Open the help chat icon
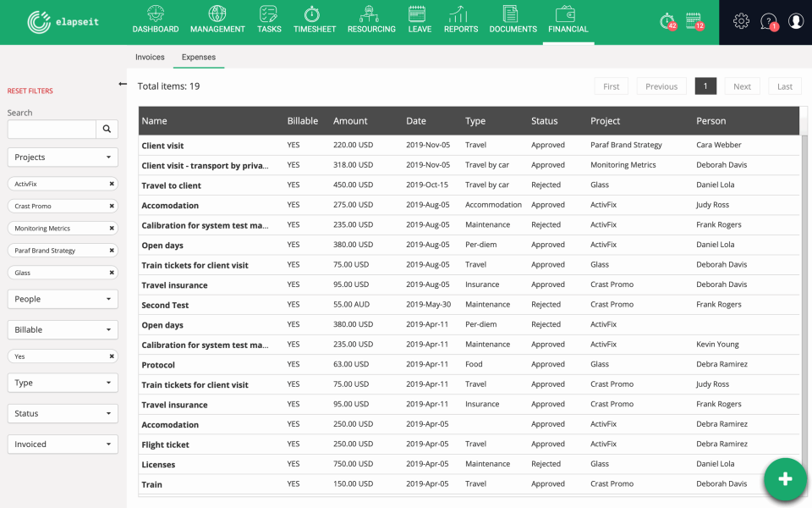Viewport: 812px width, 508px height. (x=769, y=22)
